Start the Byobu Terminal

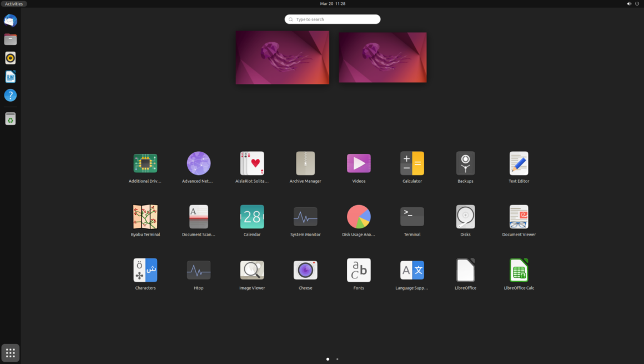(145, 217)
